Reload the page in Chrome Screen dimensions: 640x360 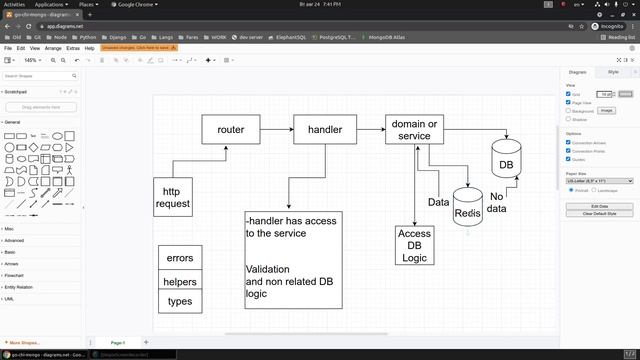pos(29,26)
